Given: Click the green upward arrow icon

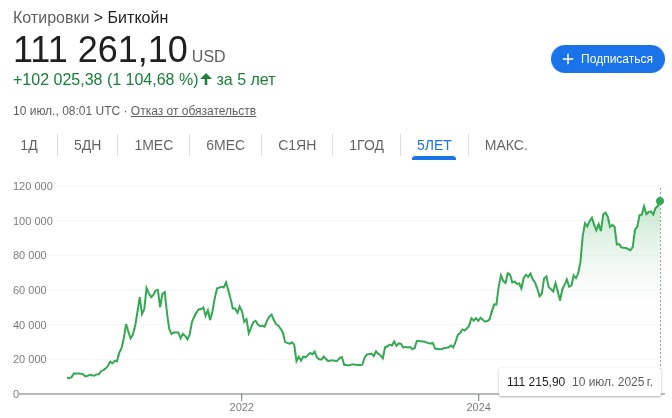Looking at the screenshot, I should pyautogui.click(x=206, y=79).
